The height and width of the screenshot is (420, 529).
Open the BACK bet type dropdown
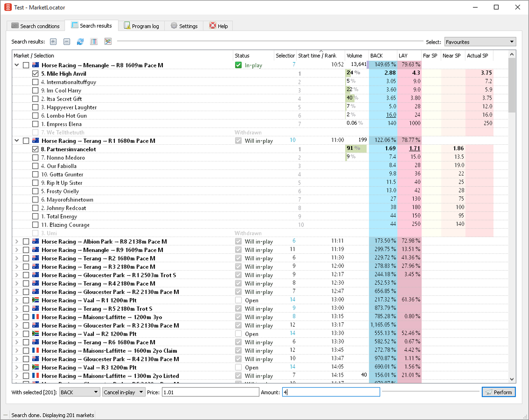tap(79, 392)
